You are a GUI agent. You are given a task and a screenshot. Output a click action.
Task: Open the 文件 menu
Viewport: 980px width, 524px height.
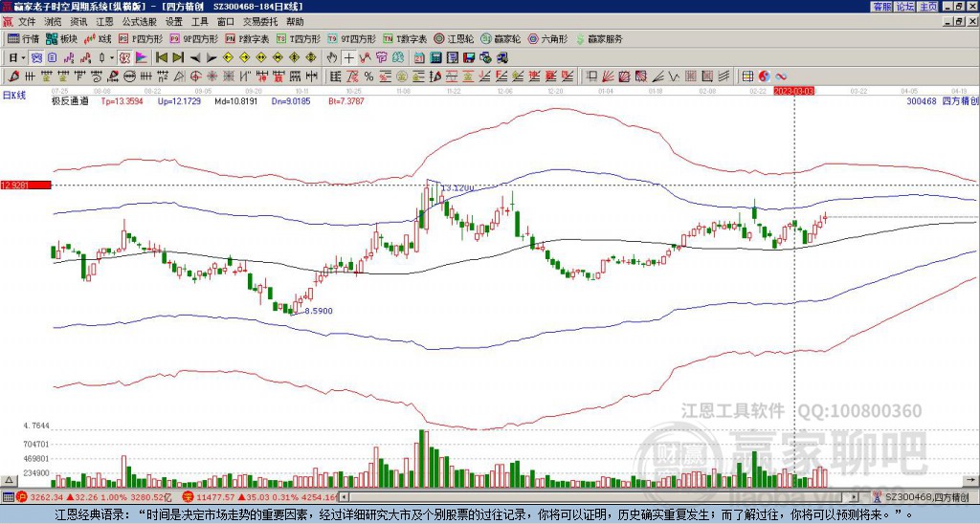click(x=27, y=22)
